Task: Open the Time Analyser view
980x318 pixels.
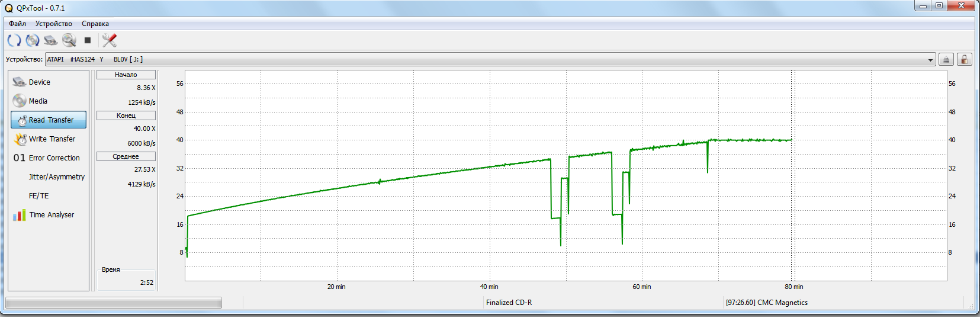Action: (52, 215)
